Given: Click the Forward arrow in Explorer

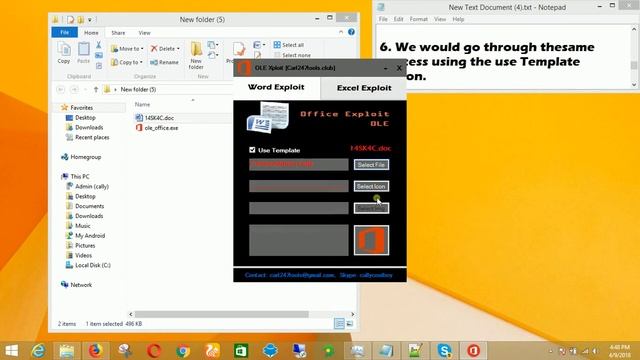Looking at the screenshot, I should (x=74, y=89).
